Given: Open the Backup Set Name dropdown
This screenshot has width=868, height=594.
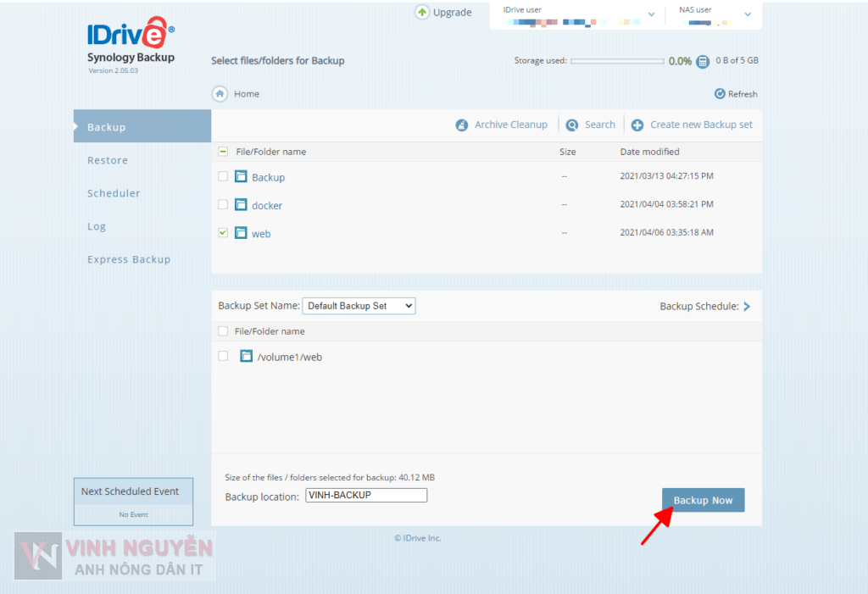Looking at the screenshot, I should pyautogui.click(x=359, y=306).
